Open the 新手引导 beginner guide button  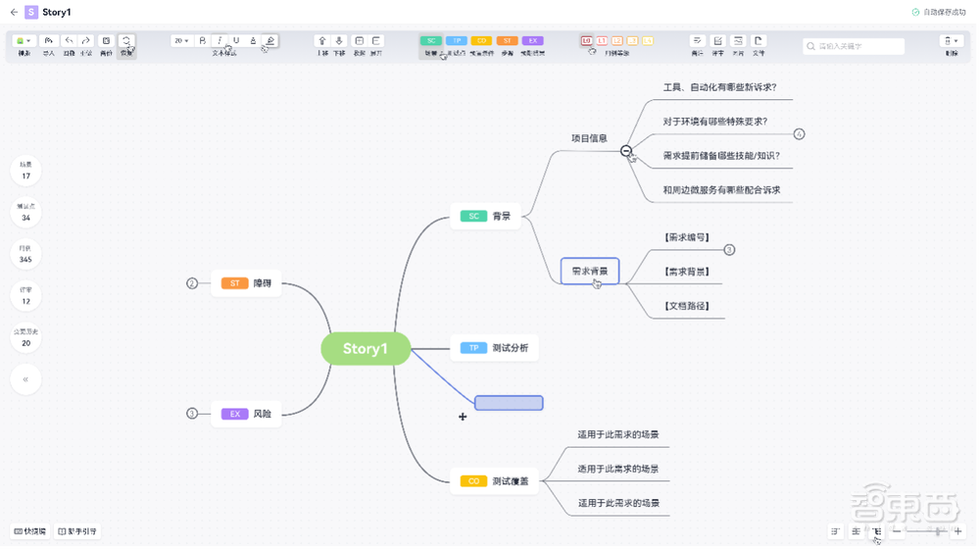(x=76, y=531)
